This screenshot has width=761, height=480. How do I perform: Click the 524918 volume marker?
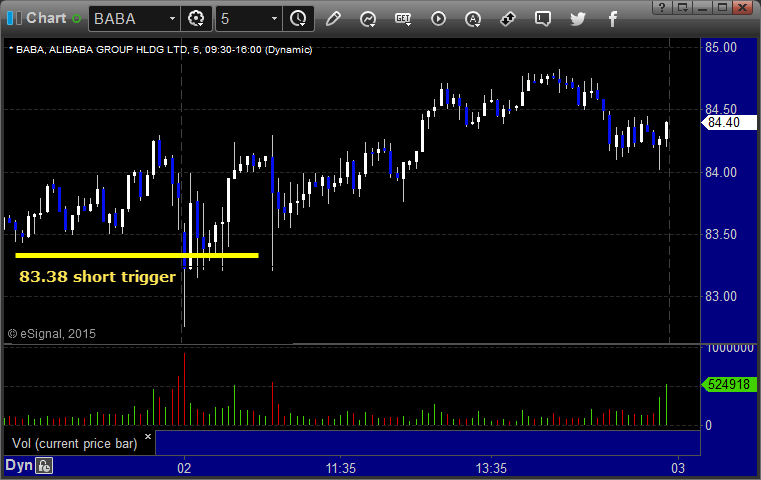coord(729,385)
